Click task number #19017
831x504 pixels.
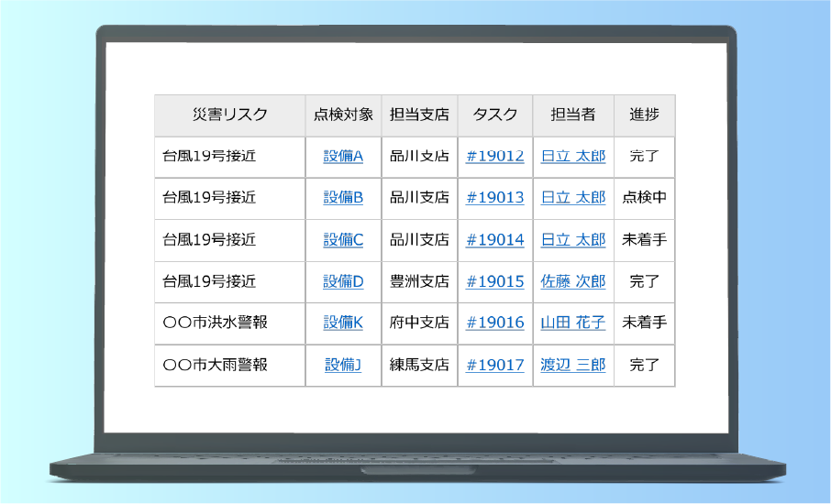click(x=494, y=365)
